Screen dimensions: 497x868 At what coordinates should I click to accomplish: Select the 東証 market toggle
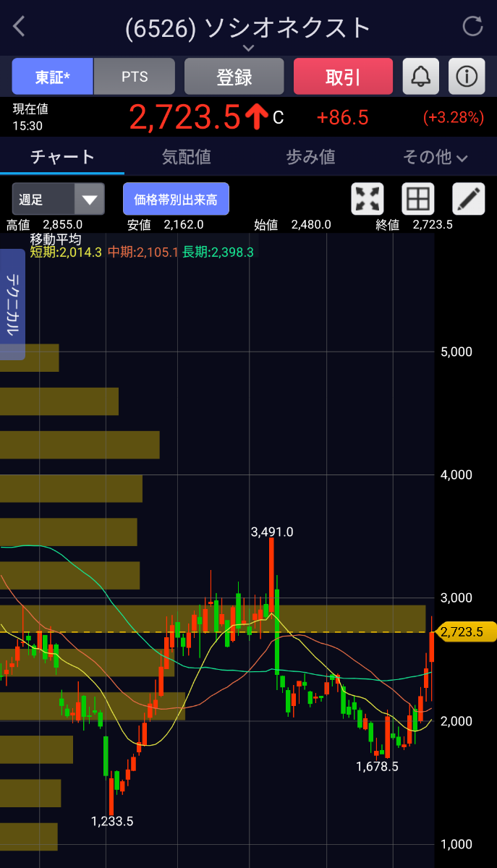coord(53,77)
